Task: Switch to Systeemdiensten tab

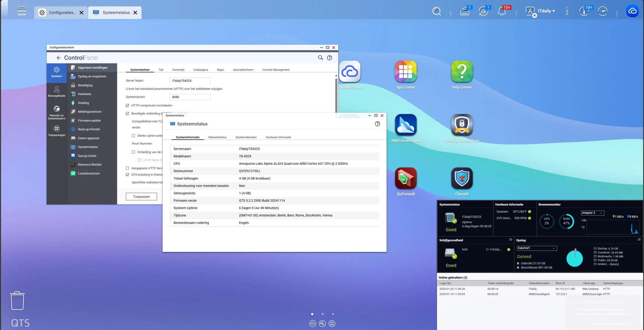Action: tap(246, 137)
